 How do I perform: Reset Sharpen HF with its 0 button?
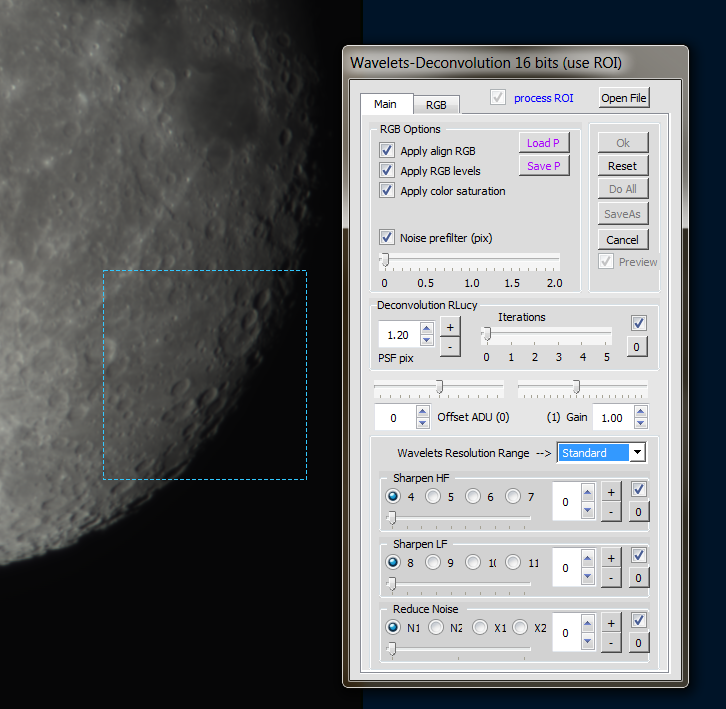click(x=638, y=512)
